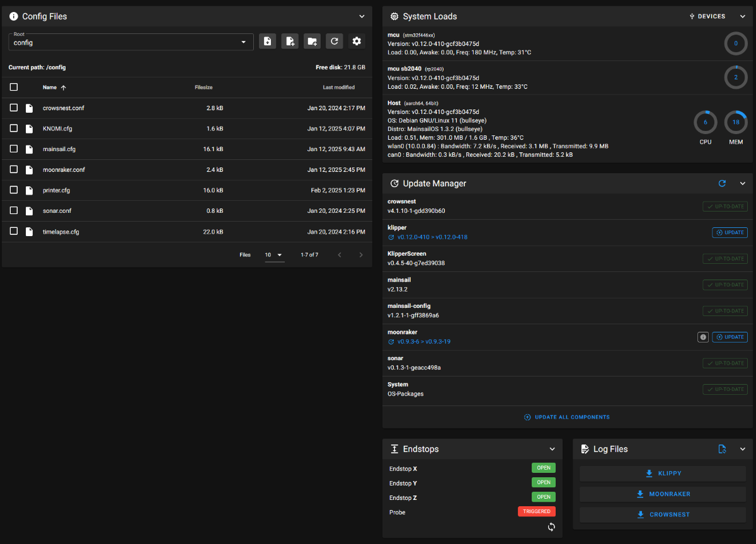
Task: Click the mcu load gauge showing 0
Action: pyautogui.click(x=735, y=43)
